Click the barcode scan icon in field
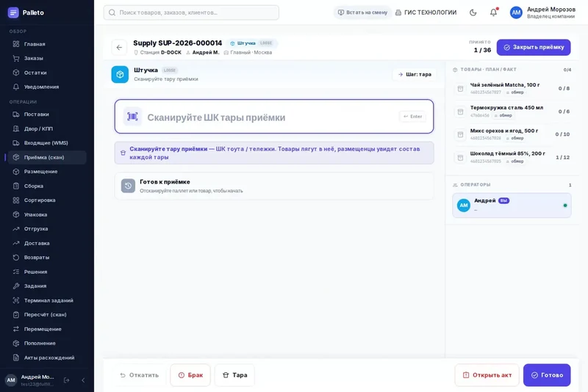The image size is (588, 392). click(x=132, y=117)
